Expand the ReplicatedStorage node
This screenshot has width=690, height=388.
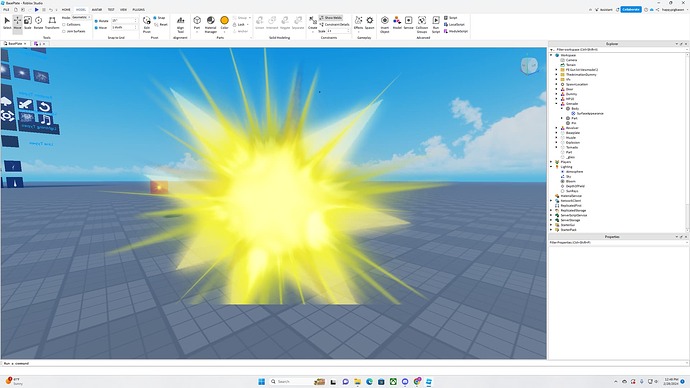coord(551,210)
